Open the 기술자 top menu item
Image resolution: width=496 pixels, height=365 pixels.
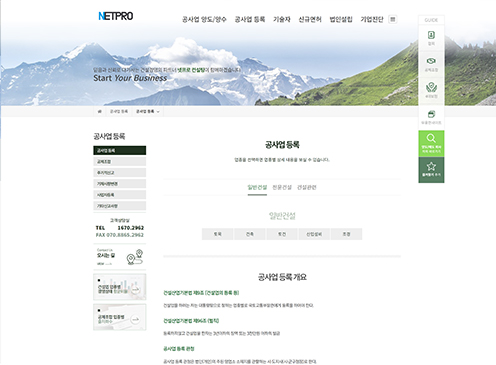(x=282, y=19)
